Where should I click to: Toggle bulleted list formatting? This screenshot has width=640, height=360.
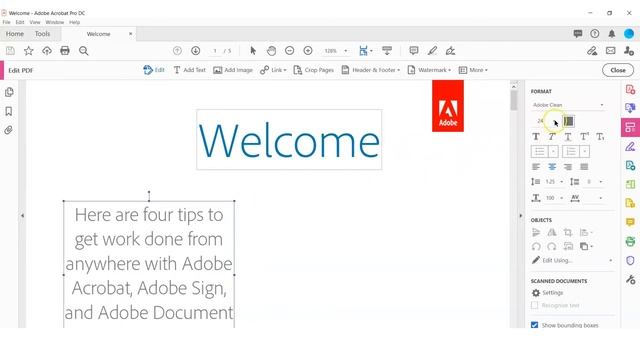[x=539, y=151]
